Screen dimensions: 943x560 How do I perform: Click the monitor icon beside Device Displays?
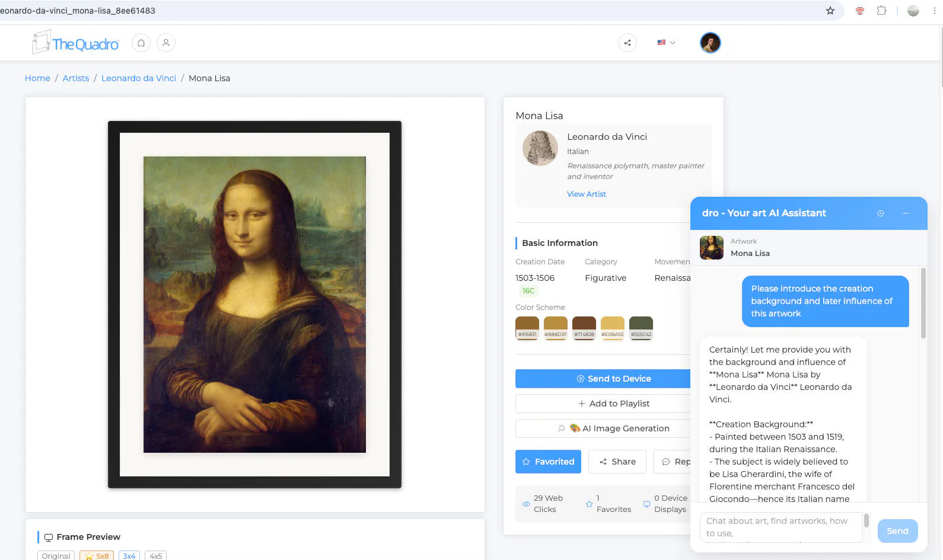646,504
